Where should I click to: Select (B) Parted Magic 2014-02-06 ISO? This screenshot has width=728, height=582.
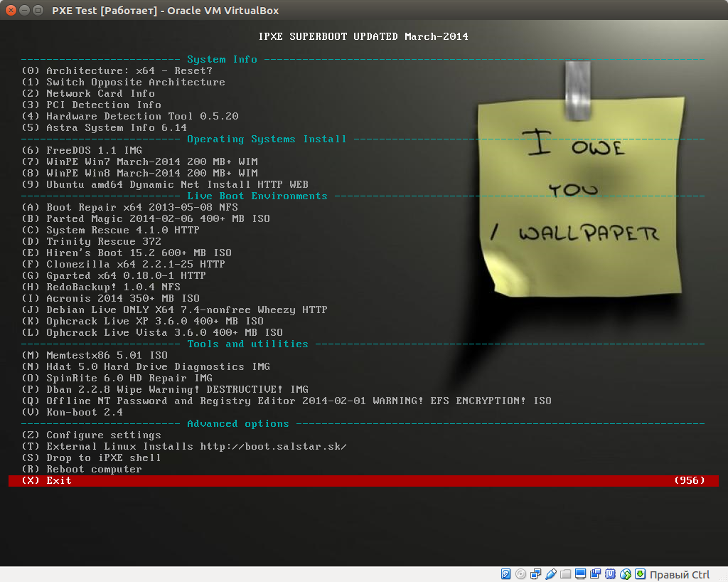[x=146, y=218]
